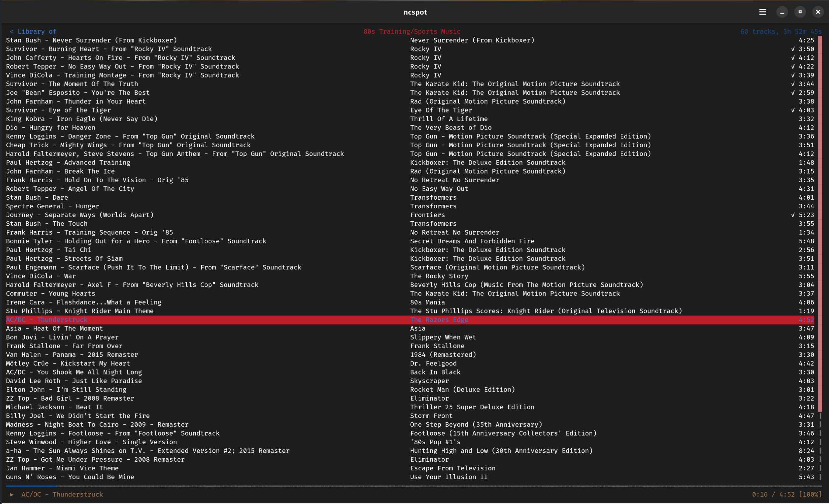The height and width of the screenshot is (504, 829).
Task: Select 'ZZ Top - Bad Girl - 2008 Remaster'
Action: click(410, 399)
